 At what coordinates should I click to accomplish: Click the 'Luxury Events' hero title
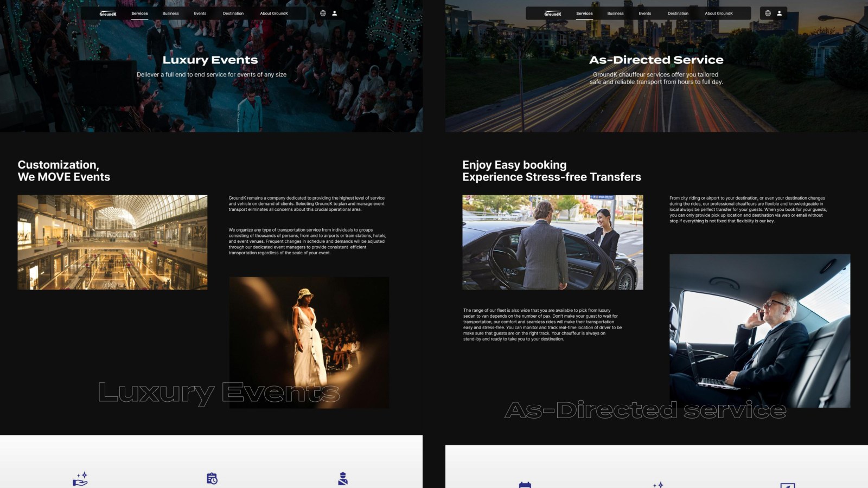click(x=210, y=60)
